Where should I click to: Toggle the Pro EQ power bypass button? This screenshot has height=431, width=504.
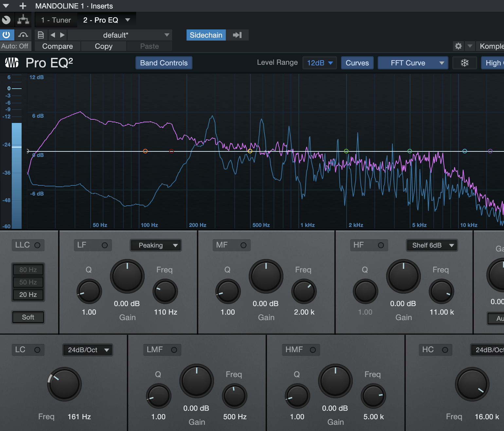pyautogui.click(x=7, y=35)
